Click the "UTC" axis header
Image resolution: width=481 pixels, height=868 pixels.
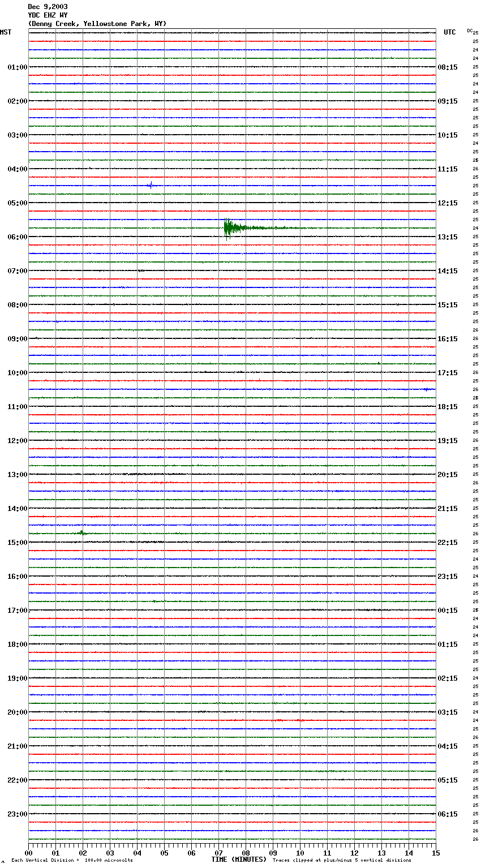pyautogui.click(x=450, y=32)
